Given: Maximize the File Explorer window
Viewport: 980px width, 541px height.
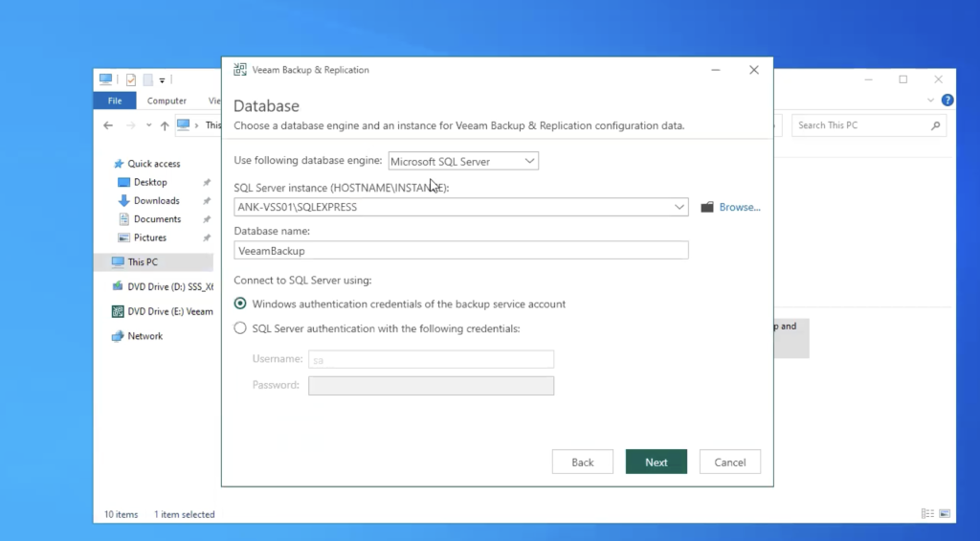Looking at the screenshot, I should click(x=903, y=79).
